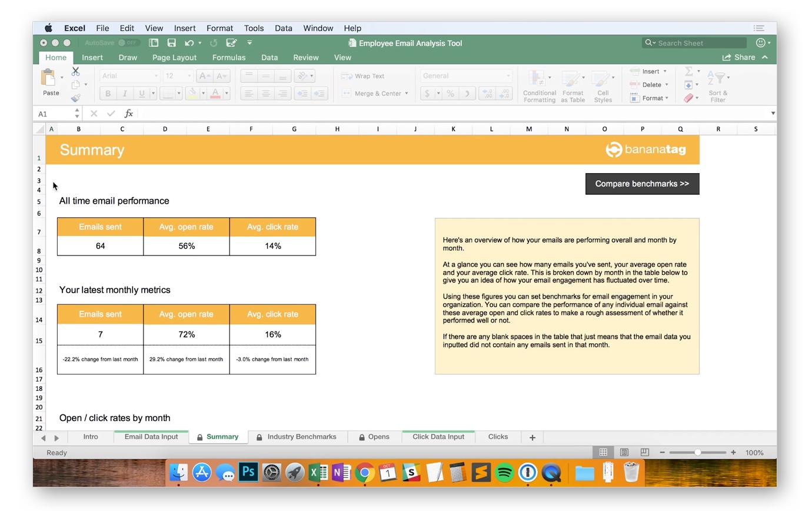The width and height of the screenshot is (812, 511).
Task: Open the Delete cells dropdown
Action: (x=667, y=85)
